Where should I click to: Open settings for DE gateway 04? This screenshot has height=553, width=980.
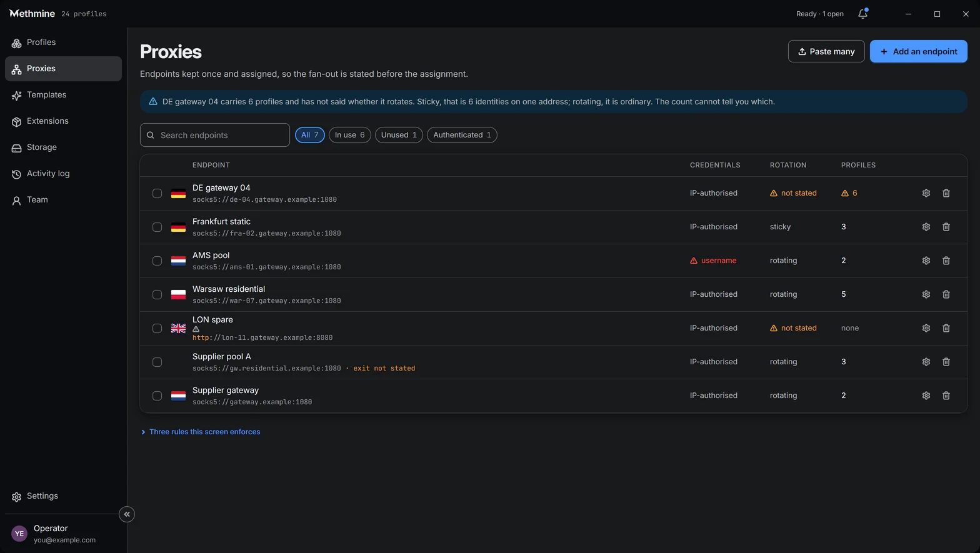click(x=926, y=193)
